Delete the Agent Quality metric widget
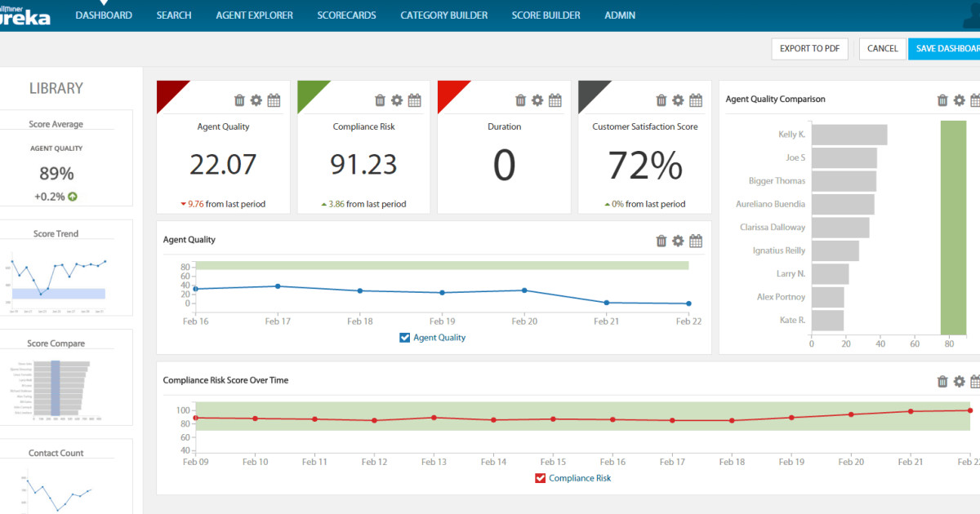This screenshot has height=514, width=980. [x=238, y=100]
